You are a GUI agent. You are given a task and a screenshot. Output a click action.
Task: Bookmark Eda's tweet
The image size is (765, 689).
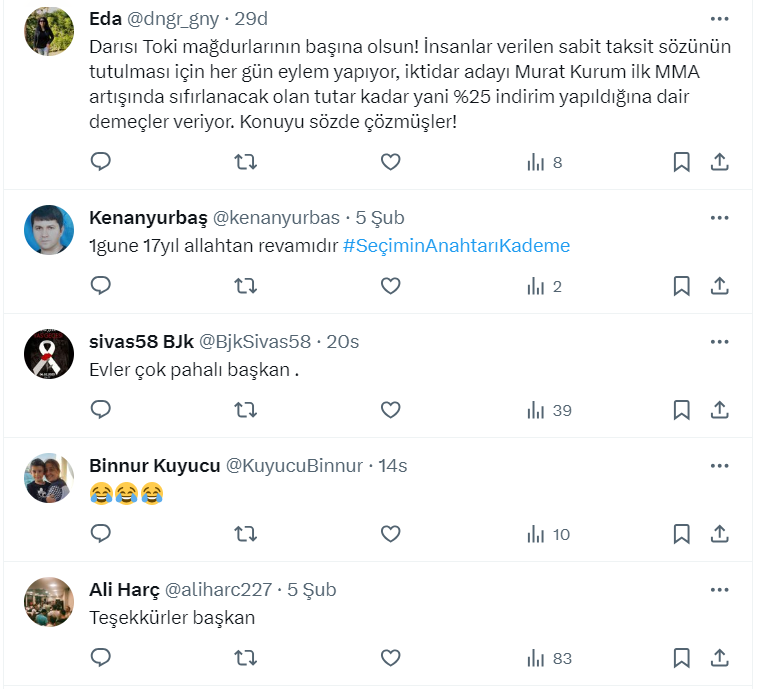(681, 162)
